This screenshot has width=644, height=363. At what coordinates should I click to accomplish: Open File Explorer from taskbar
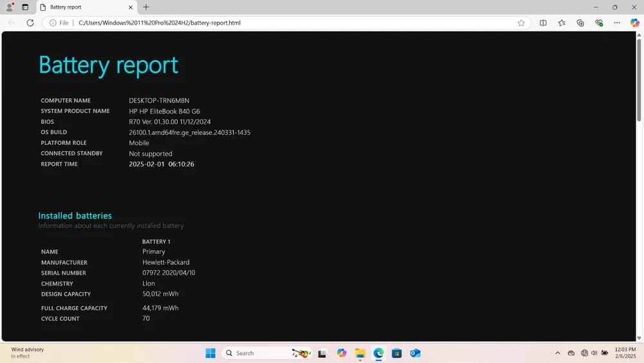360,353
